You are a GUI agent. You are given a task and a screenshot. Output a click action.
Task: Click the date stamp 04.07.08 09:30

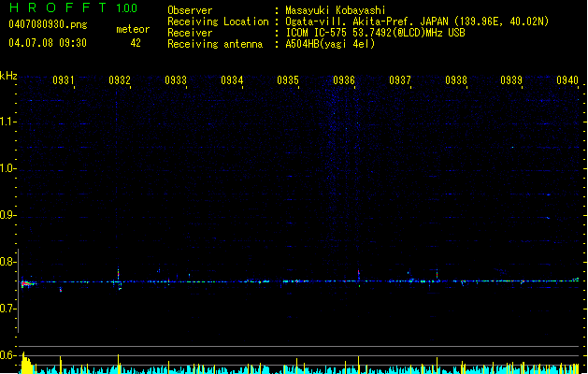tap(48, 43)
